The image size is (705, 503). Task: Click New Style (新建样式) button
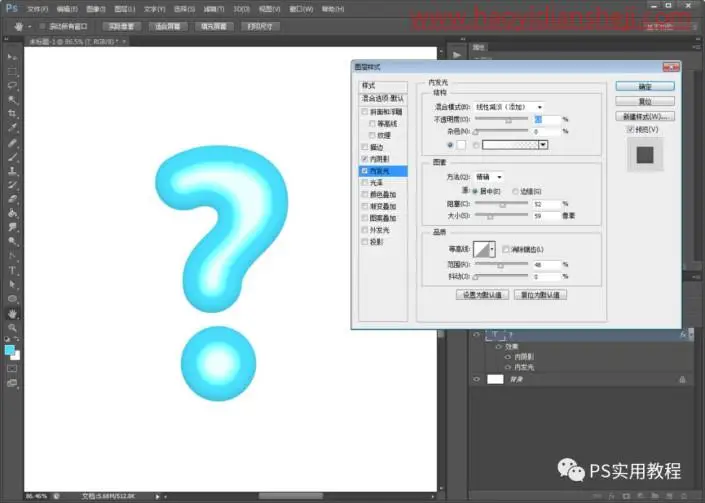(x=645, y=116)
